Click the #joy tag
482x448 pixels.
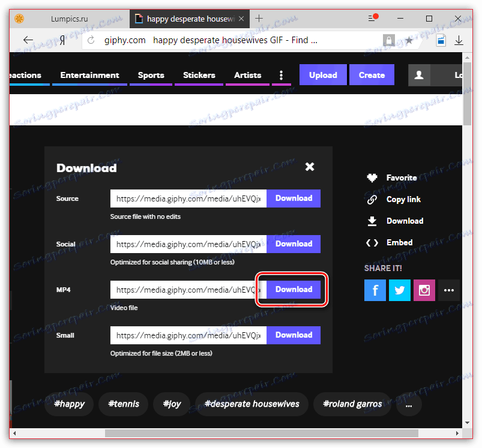click(172, 404)
